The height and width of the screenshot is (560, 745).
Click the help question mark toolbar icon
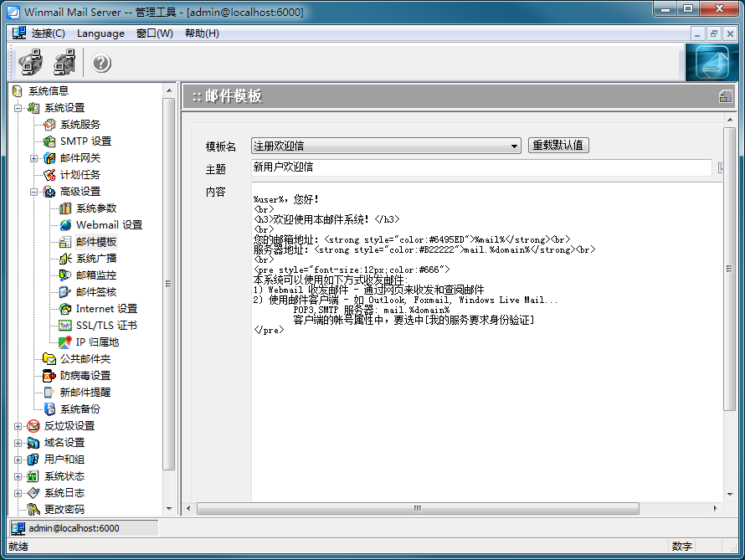point(101,64)
